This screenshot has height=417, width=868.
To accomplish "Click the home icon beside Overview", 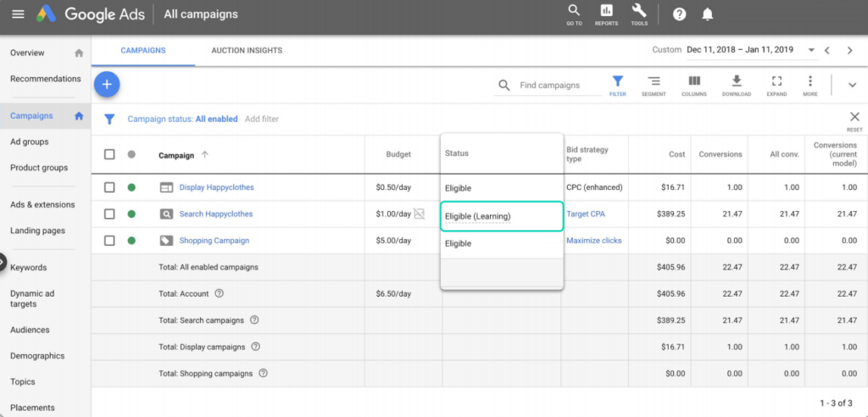I will (x=79, y=53).
